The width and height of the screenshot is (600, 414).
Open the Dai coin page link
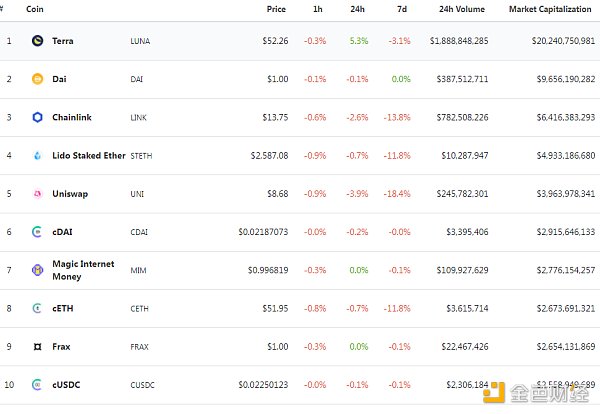coord(59,79)
